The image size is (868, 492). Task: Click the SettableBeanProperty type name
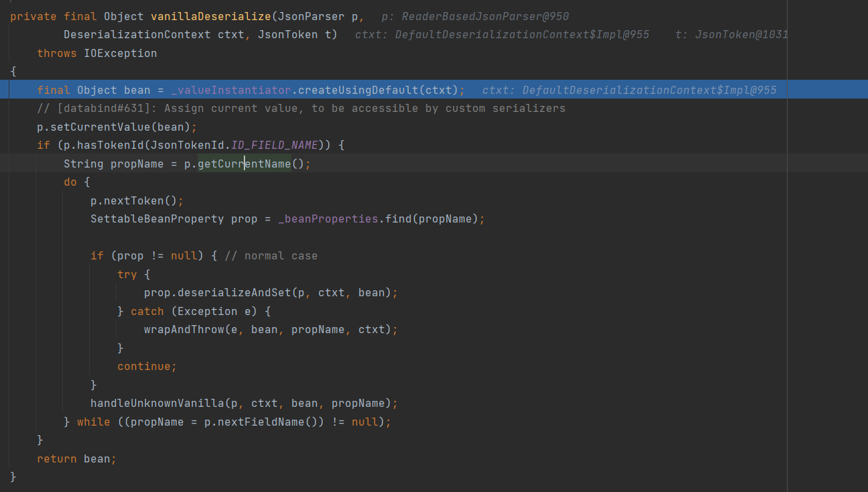pyautogui.click(x=157, y=219)
